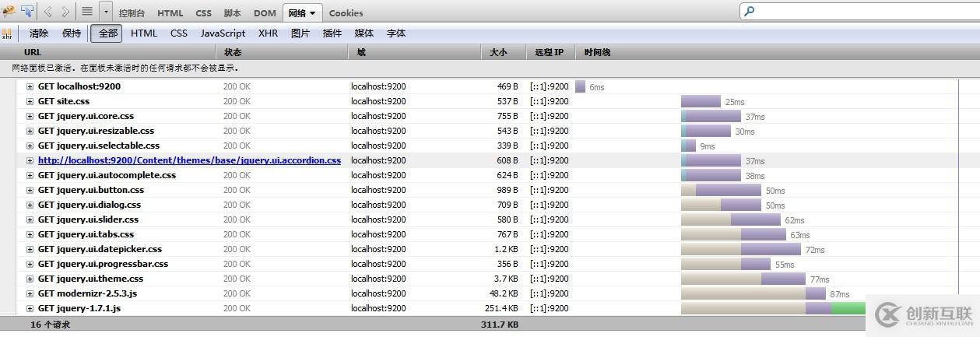Go forward with the right arrow icon
The image size is (980, 337).
(x=65, y=12)
